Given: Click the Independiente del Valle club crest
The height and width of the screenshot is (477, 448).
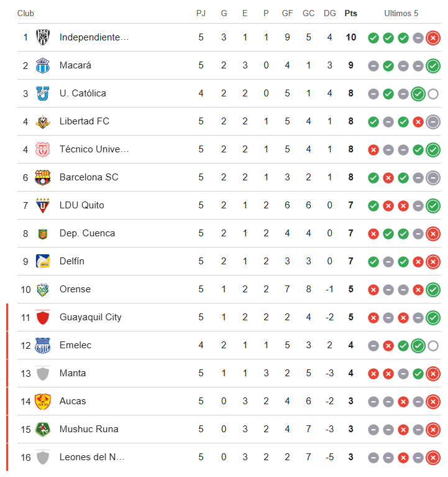Looking at the screenshot, I should tap(43, 37).
